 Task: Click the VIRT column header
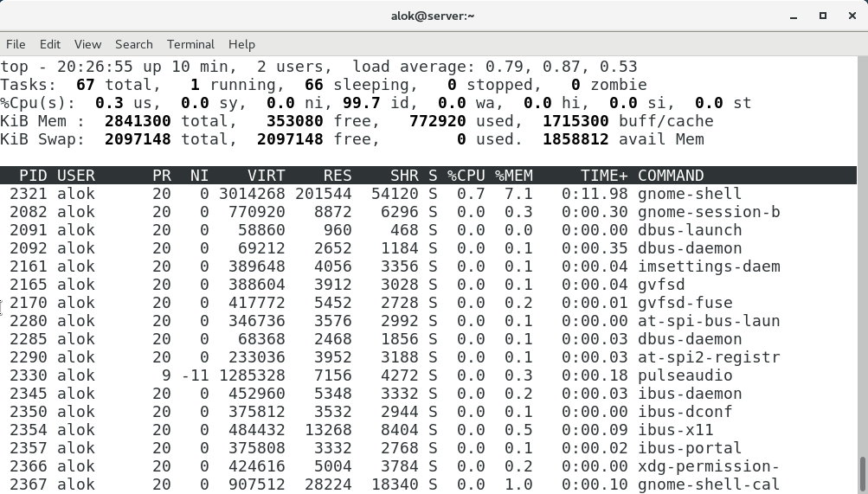pos(267,176)
